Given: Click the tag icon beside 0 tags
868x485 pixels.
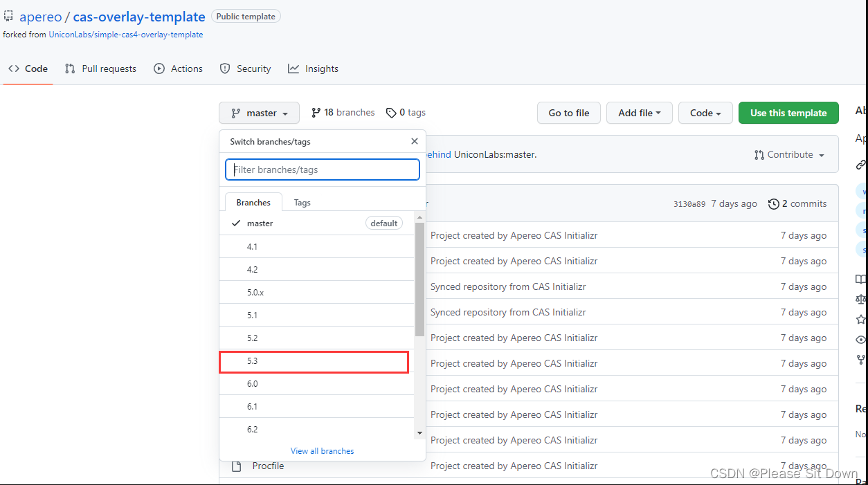Looking at the screenshot, I should tap(391, 113).
